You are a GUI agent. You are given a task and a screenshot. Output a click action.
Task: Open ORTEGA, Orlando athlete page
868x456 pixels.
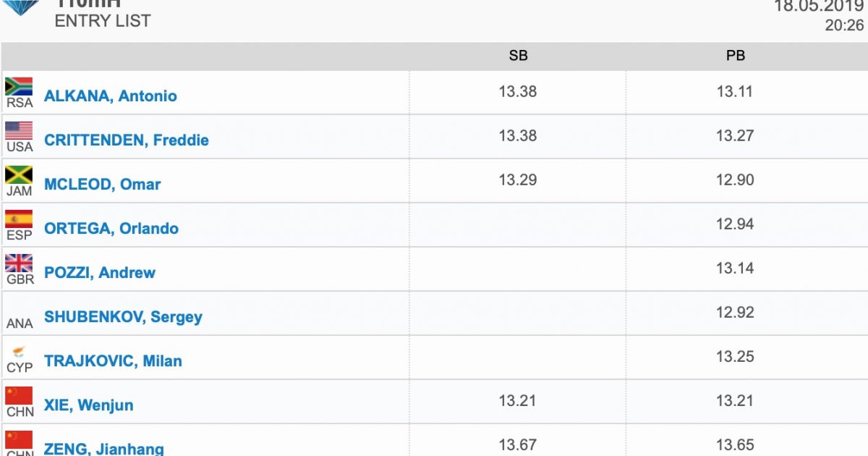click(x=111, y=228)
